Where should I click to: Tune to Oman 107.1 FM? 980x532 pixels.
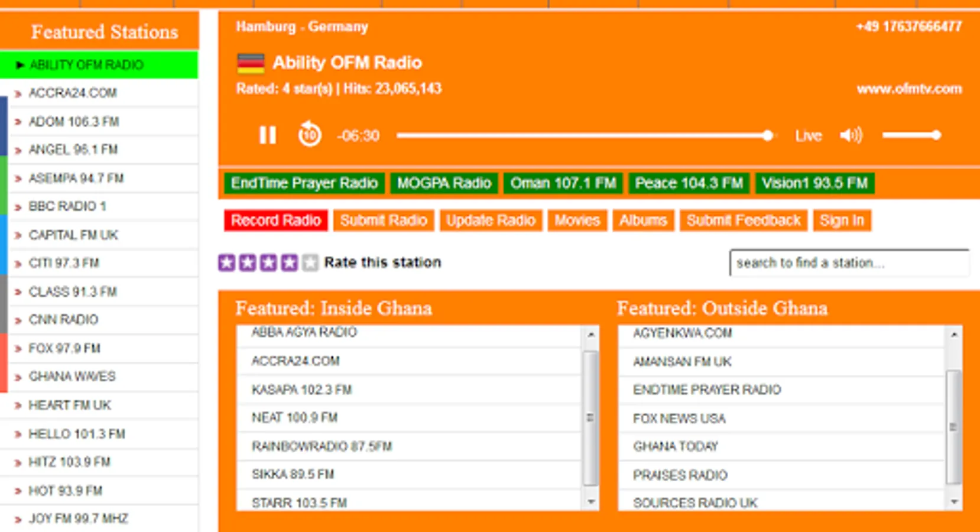[x=563, y=183]
